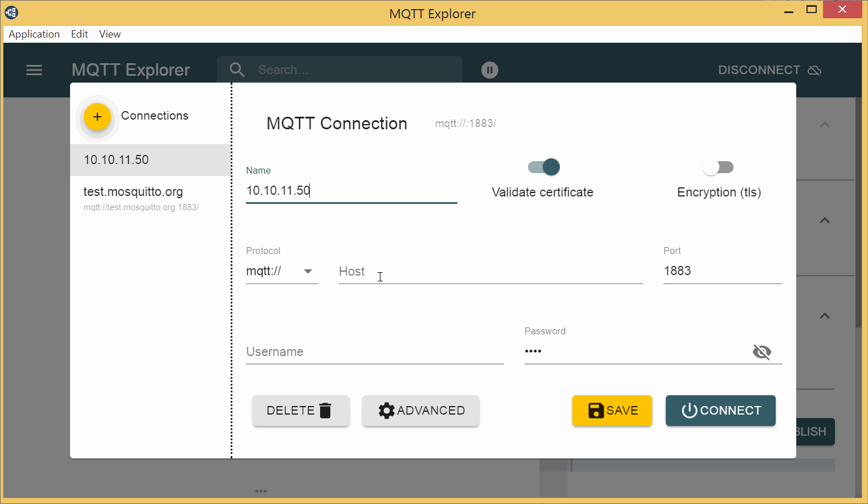Image resolution: width=868 pixels, height=504 pixels.
Task: Open the Application menu
Action: (x=34, y=34)
